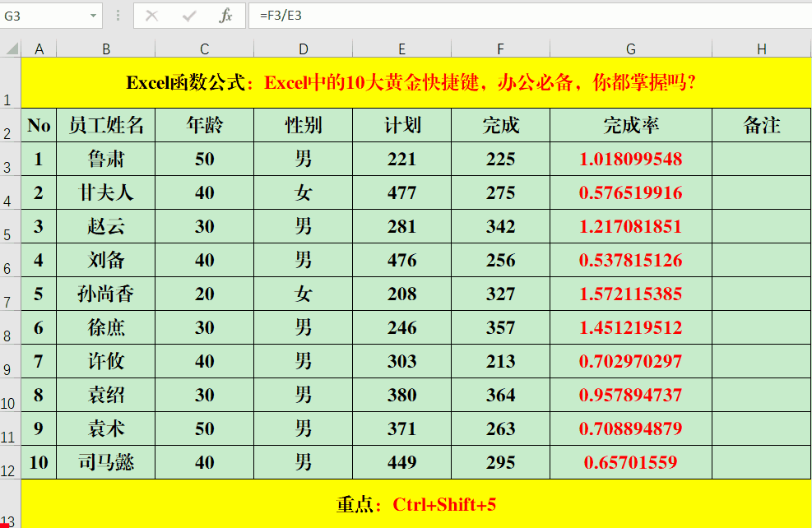Screen dimensions: 812x528
Task: Click the '员工姓名' header cell
Action: (x=105, y=125)
